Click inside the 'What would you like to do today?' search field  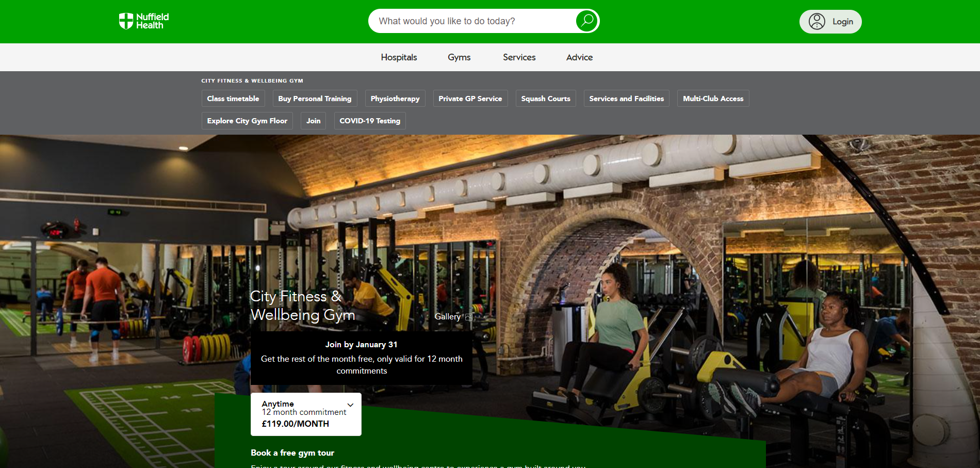464,21
